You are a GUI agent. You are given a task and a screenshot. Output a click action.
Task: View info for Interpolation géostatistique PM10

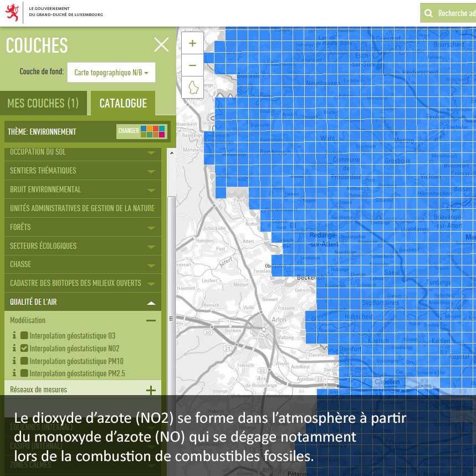point(14,361)
